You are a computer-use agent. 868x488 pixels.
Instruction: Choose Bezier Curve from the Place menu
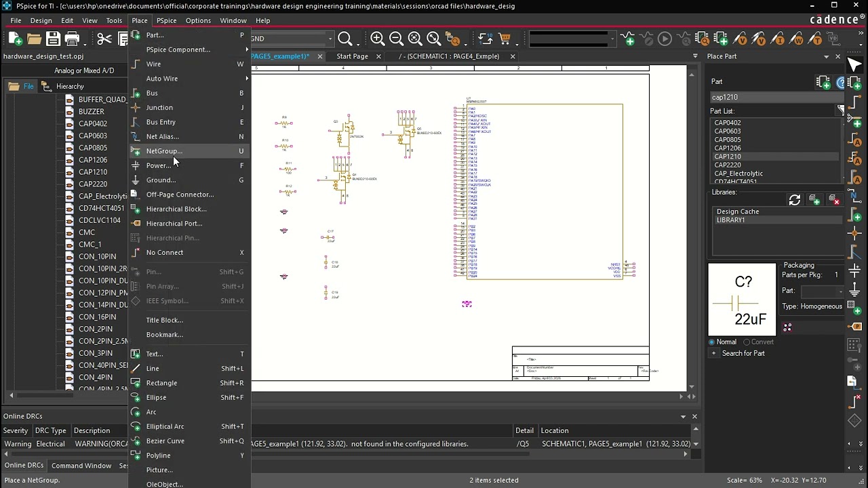pos(189,441)
